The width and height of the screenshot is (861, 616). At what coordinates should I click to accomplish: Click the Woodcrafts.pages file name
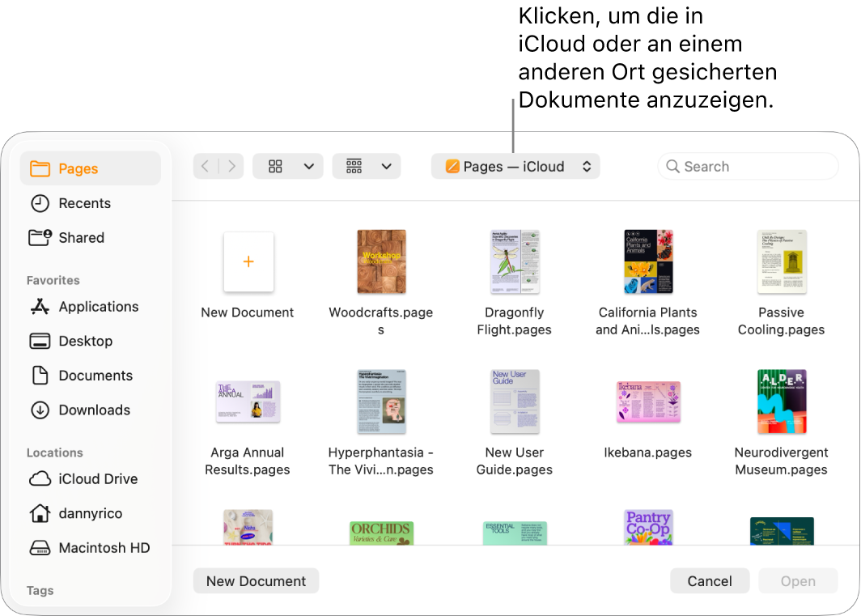[381, 321]
